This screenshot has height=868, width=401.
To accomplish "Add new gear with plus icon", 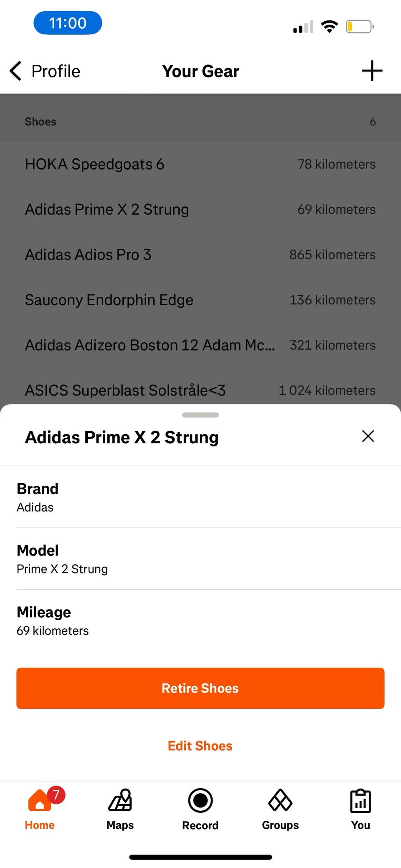I will coord(372,71).
